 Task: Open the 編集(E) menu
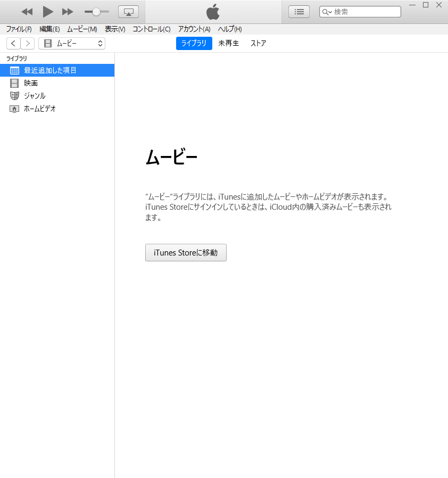(49, 29)
